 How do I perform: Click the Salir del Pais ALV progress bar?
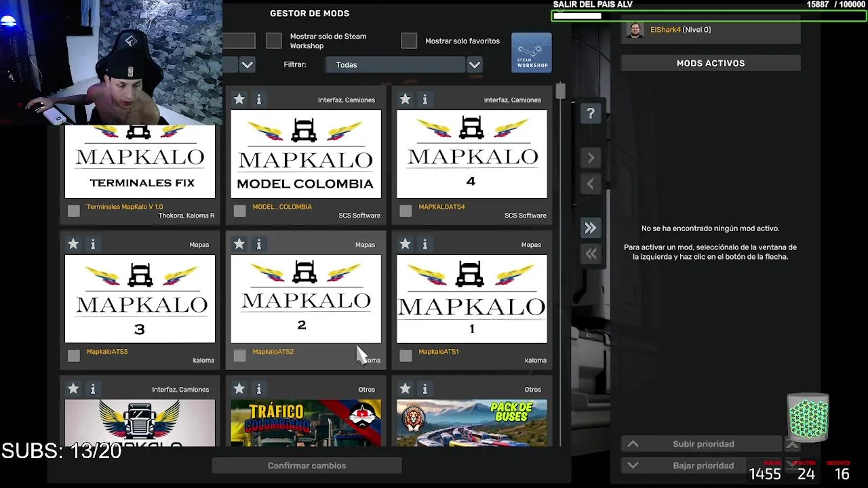[x=709, y=16]
